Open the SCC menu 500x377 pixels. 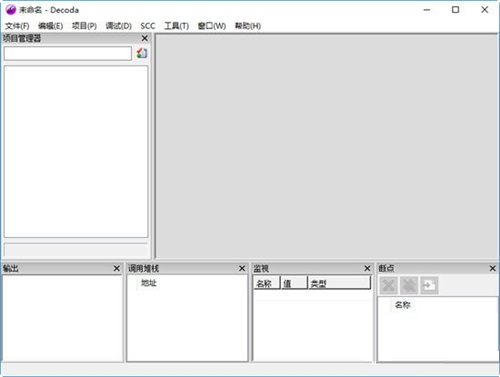pyautogui.click(x=148, y=26)
